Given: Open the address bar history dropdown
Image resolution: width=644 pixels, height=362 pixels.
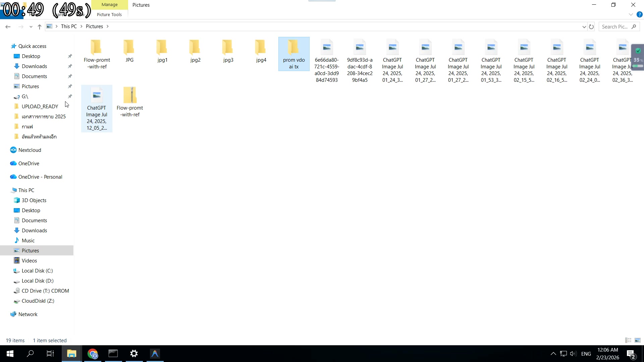Looking at the screenshot, I should point(585,26).
